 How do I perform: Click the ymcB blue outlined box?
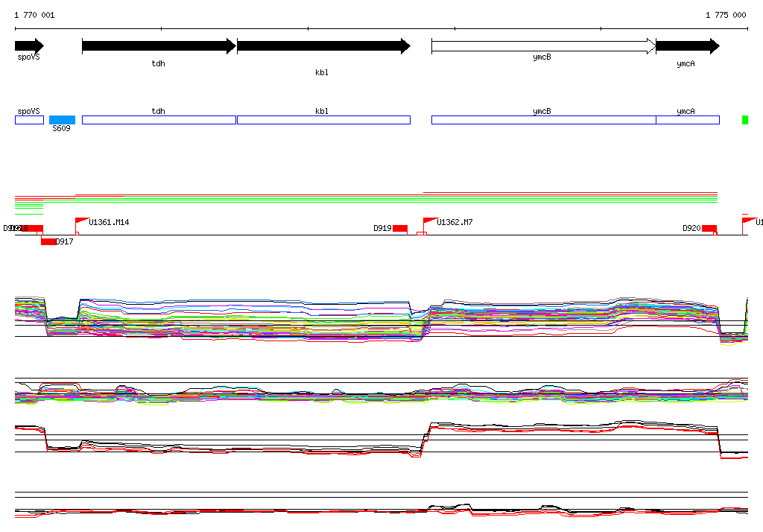(x=543, y=120)
